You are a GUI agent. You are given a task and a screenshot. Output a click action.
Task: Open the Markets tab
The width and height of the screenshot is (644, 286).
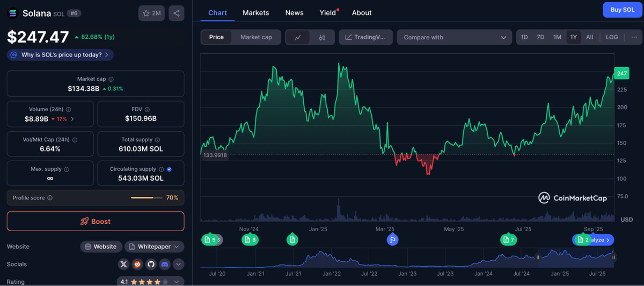256,12
